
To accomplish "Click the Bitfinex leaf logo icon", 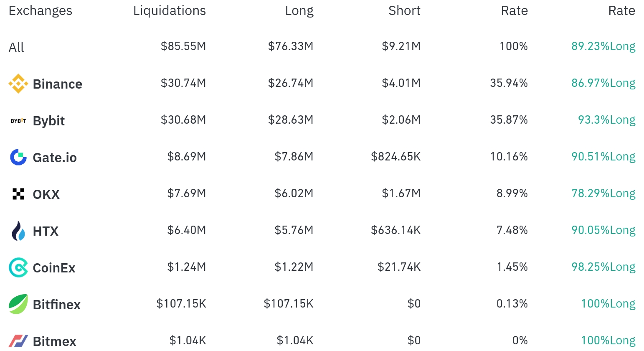I will pos(18,304).
